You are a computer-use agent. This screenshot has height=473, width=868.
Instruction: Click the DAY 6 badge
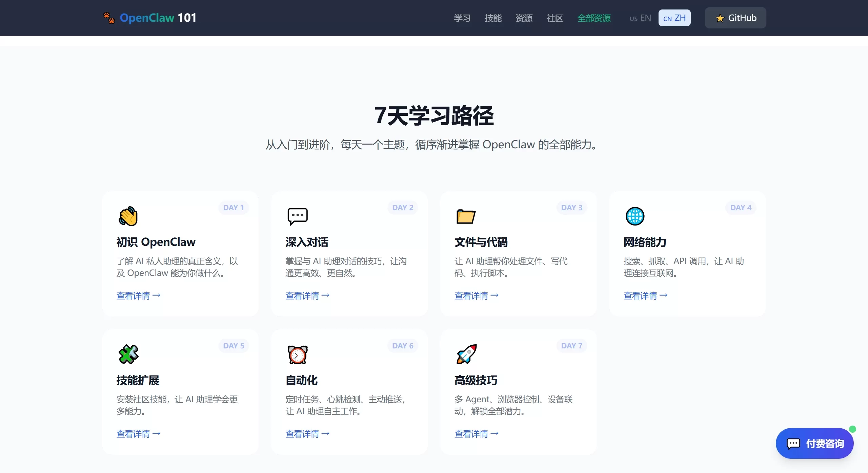coord(402,346)
